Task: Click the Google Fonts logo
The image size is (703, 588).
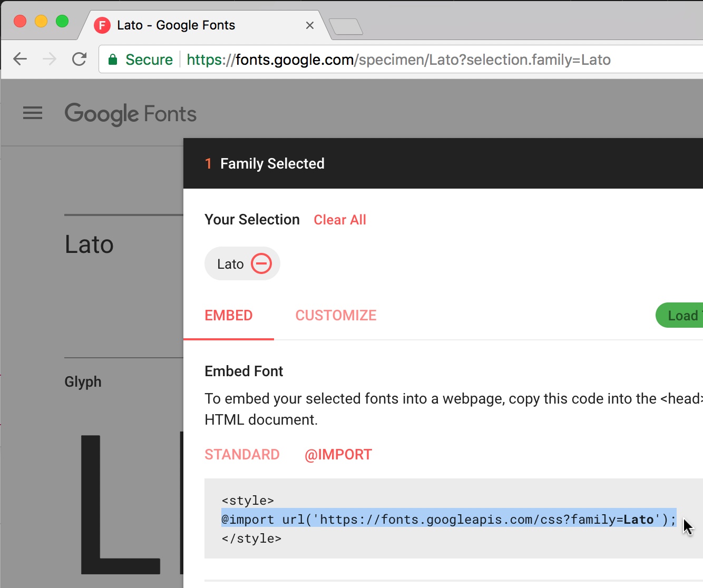Action: click(x=131, y=114)
